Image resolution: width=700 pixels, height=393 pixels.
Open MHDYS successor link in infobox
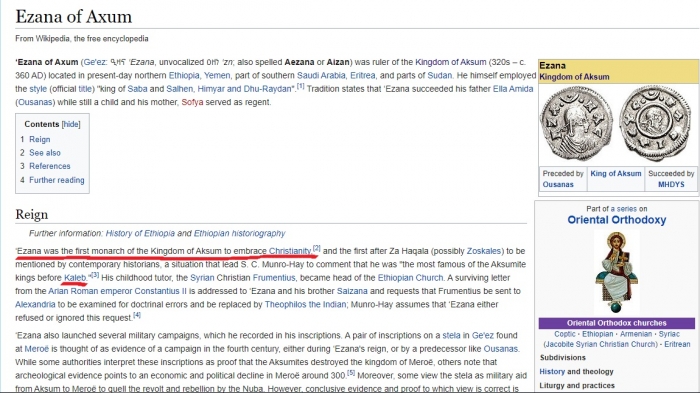tap(671, 184)
